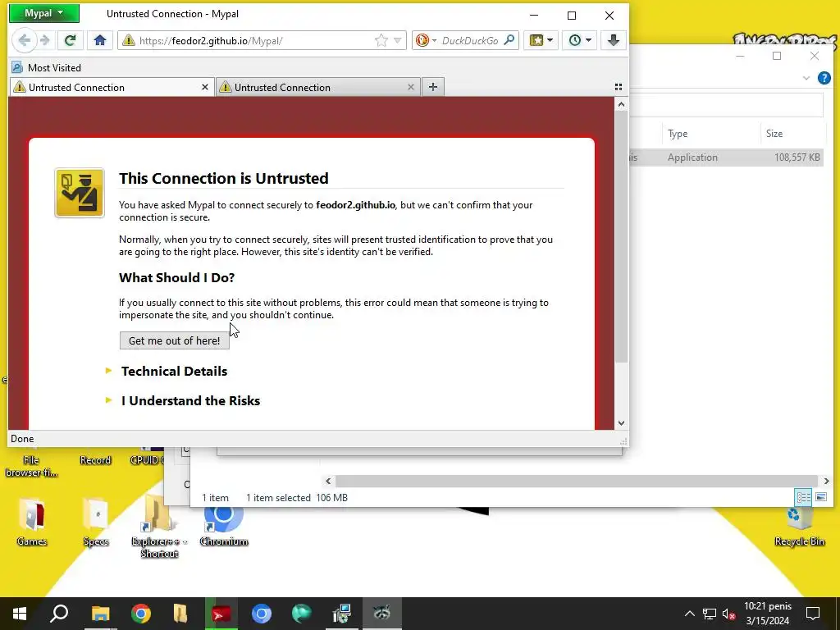The image size is (840, 630).
Task: Switch File Explorer to large icons view
Action: [820, 497]
